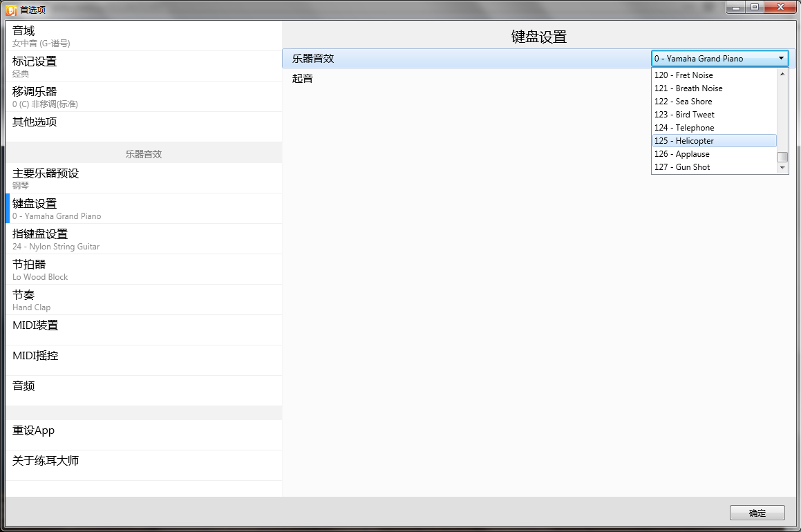Collapse the 乐器音效 dropdown arrow

[x=782, y=58]
